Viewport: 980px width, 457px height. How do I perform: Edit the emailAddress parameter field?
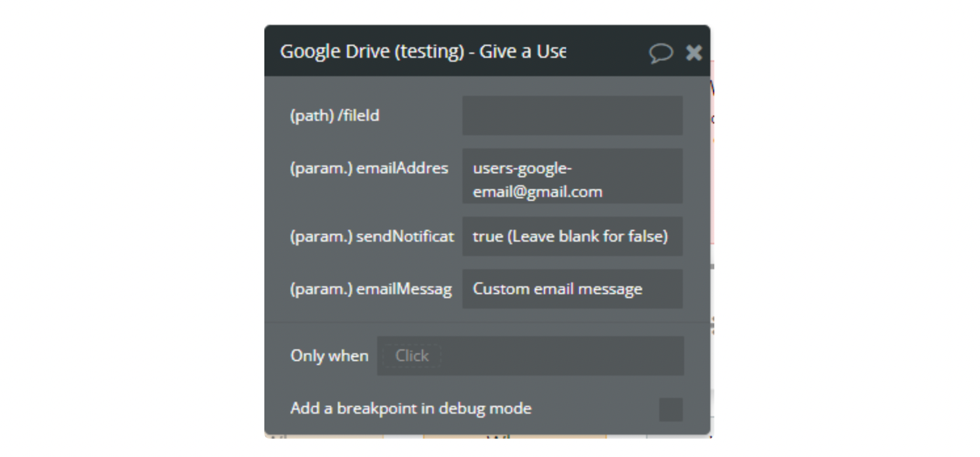pyautogui.click(x=572, y=176)
